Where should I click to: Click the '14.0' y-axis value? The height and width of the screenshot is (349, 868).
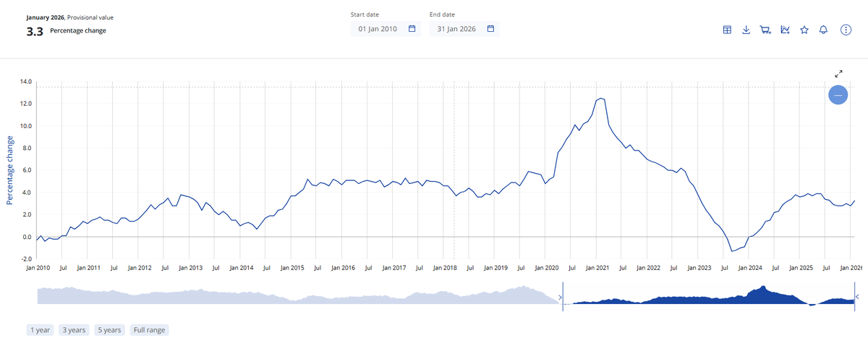(x=26, y=82)
